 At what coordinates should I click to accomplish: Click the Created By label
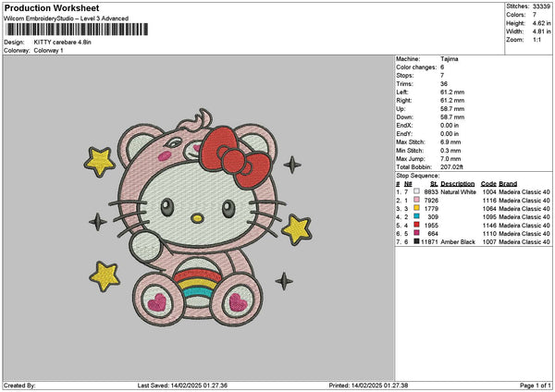tap(19, 386)
